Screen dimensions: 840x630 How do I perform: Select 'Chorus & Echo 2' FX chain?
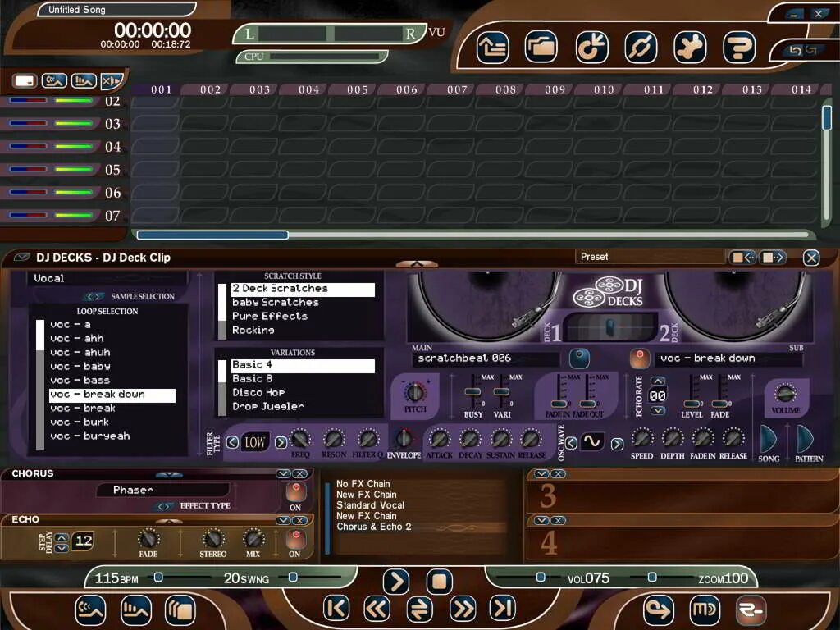point(373,527)
